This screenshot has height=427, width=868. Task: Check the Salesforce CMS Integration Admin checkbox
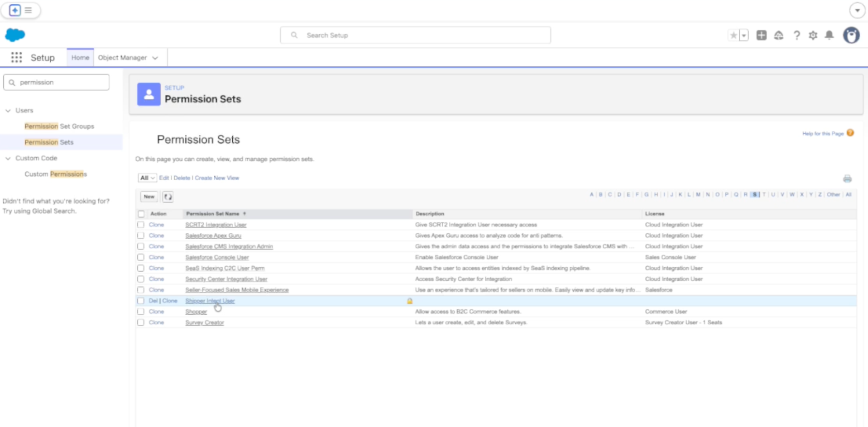coord(141,246)
